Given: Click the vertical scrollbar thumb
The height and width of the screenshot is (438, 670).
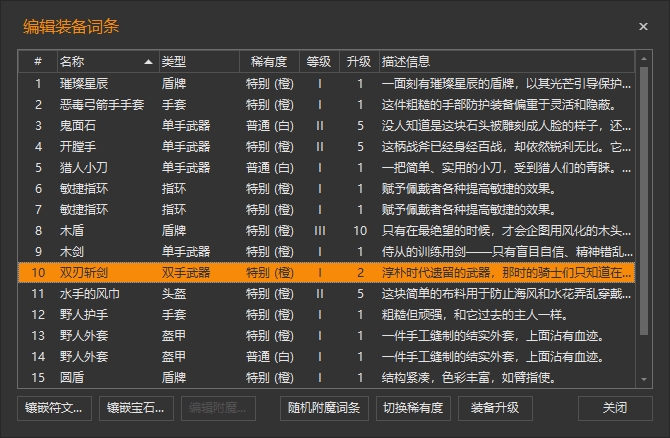Looking at the screenshot, I should (644, 201).
